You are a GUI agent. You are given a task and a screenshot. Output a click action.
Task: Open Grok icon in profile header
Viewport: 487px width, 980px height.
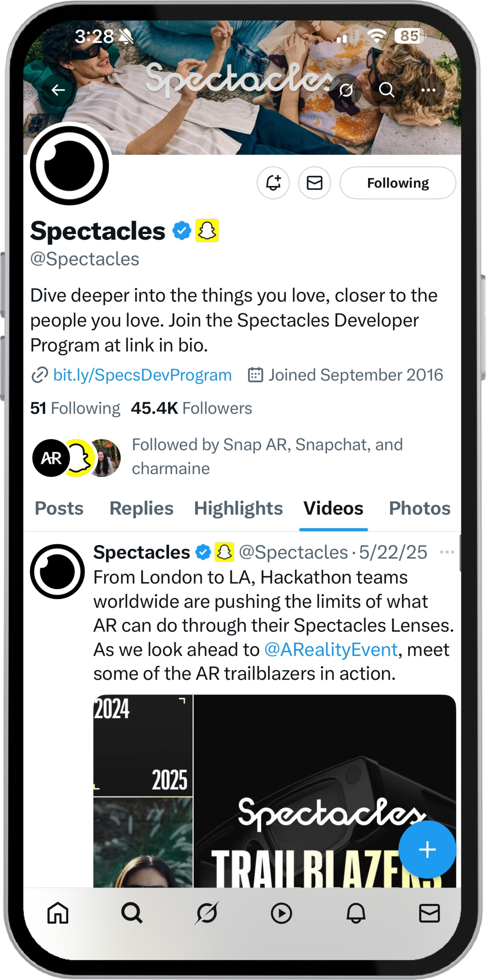[x=346, y=90]
